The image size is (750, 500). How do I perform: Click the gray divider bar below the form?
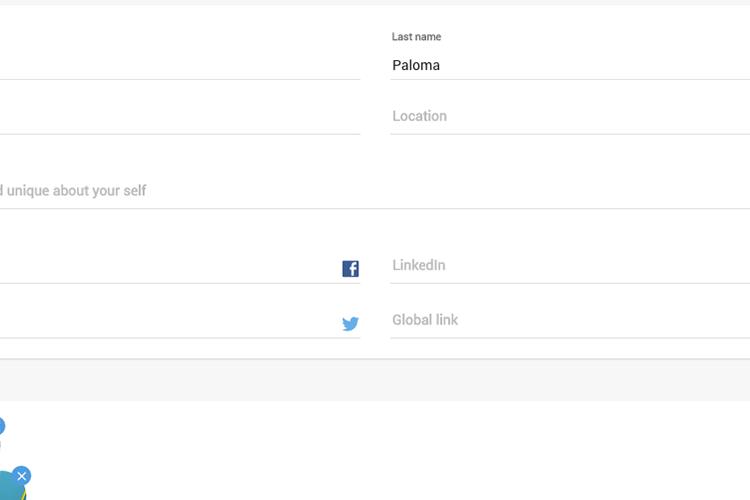pos(375,380)
